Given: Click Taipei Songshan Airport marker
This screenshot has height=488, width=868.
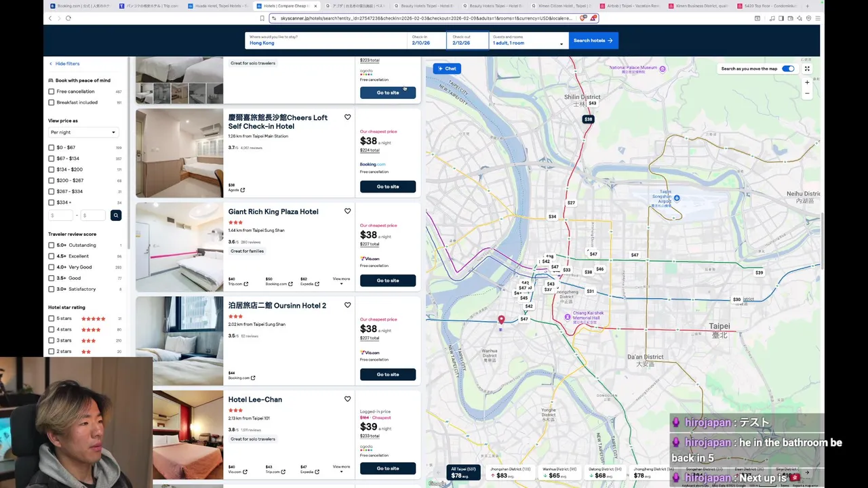Looking at the screenshot, I should coord(677,198).
